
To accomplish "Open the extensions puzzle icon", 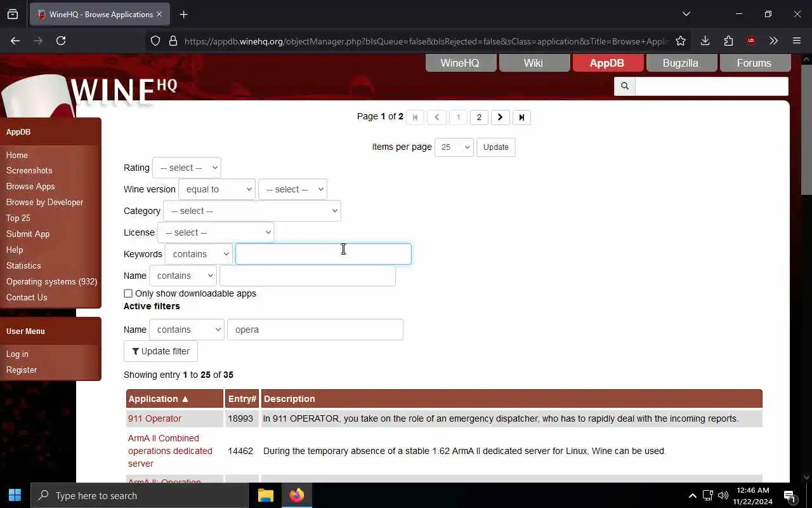I will click(728, 41).
